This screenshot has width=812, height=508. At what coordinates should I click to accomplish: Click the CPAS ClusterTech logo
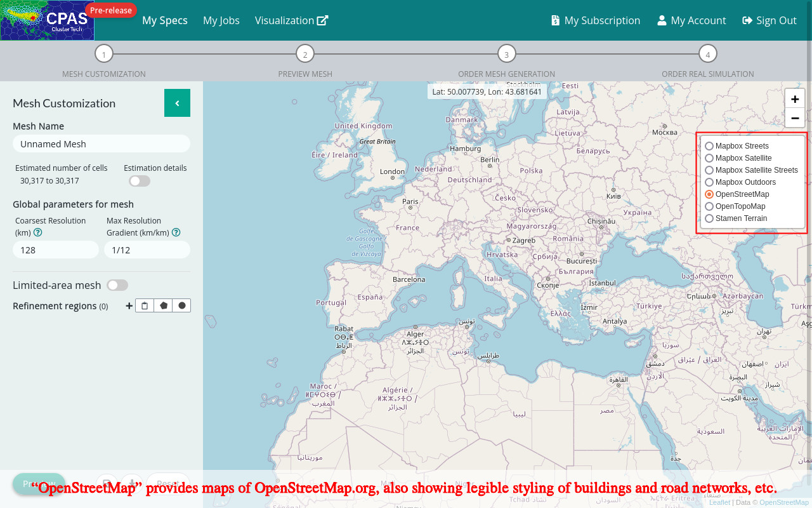pos(47,20)
